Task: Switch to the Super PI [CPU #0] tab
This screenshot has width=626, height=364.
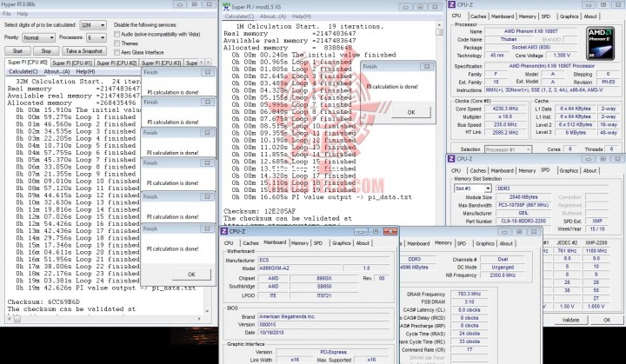Action: pyautogui.click(x=28, y=63)
